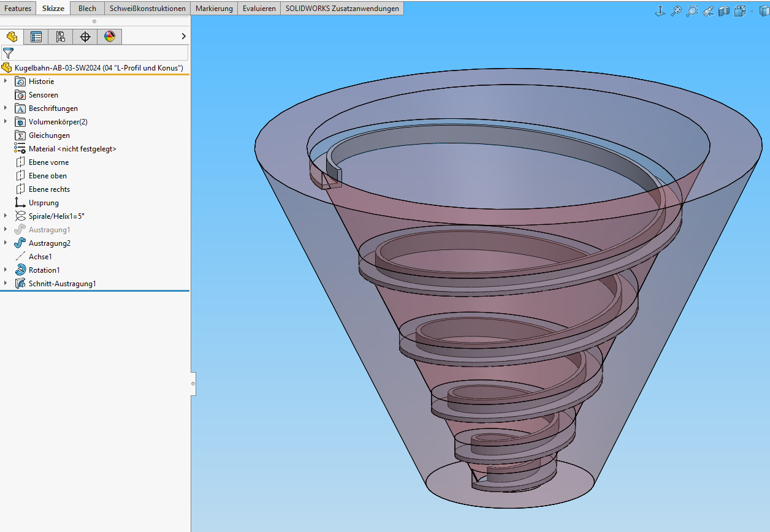Select Ursprung origin item
Image resolution: width=770 pixels, height=532 pixels.
tap(44, 203)
